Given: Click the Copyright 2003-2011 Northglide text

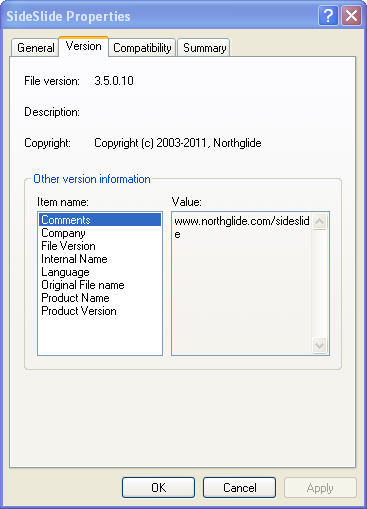Looking at the screenshot, I should [x=178, y=143].
